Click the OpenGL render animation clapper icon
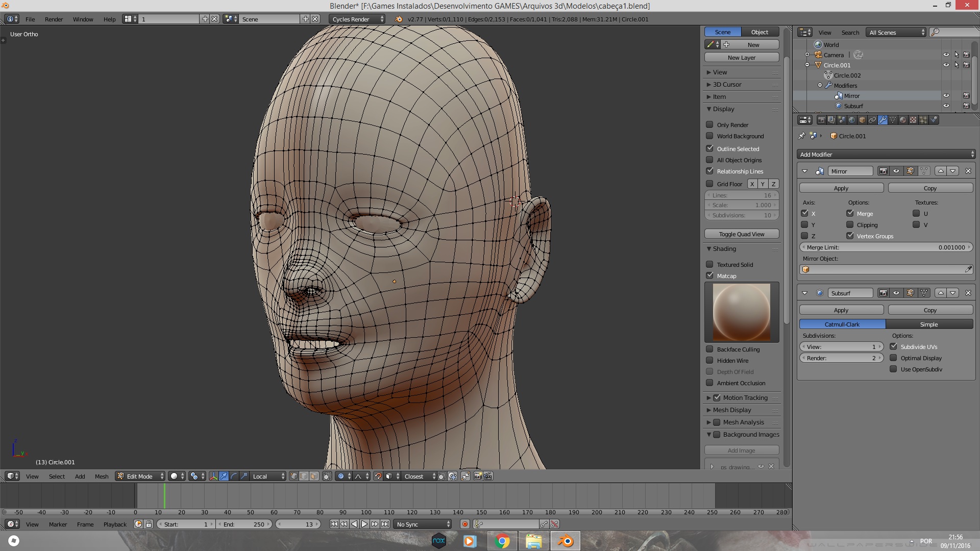The width and height of the screenshot is (980, 551). [x=488, y=476]
